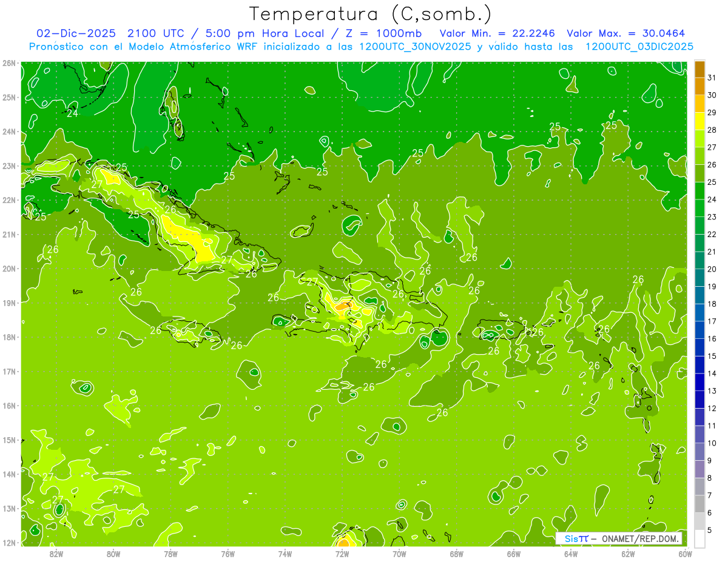Click the color bar label '11'

(712, 425)
